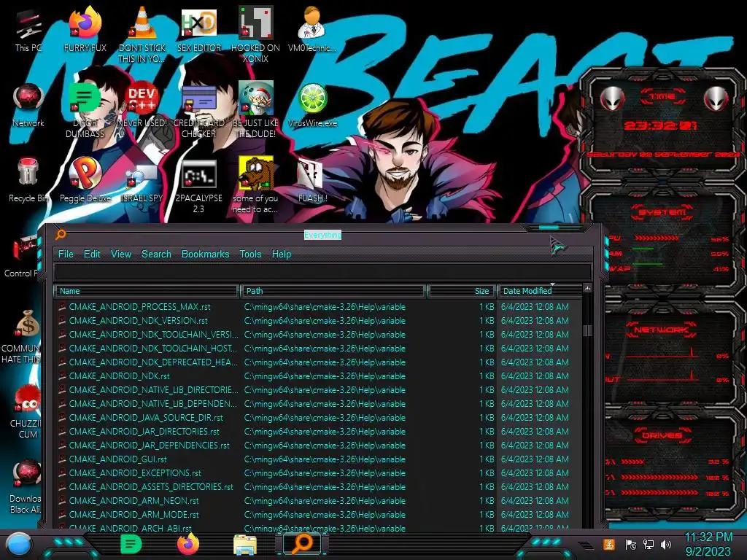Click the orange Java tray icon
The height and width of the screenshot is (560, 747).
click(x=609, y=545)
